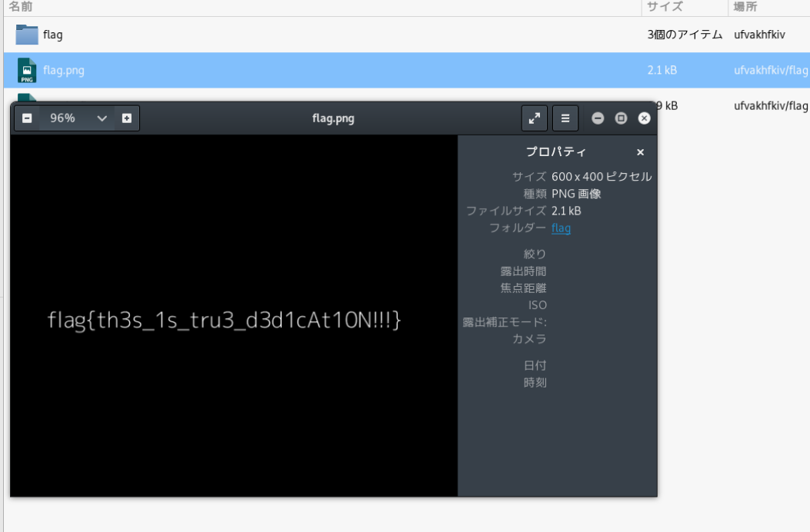Click the partially hidden third file icon
810x532 pixels.
click(27, 98)
